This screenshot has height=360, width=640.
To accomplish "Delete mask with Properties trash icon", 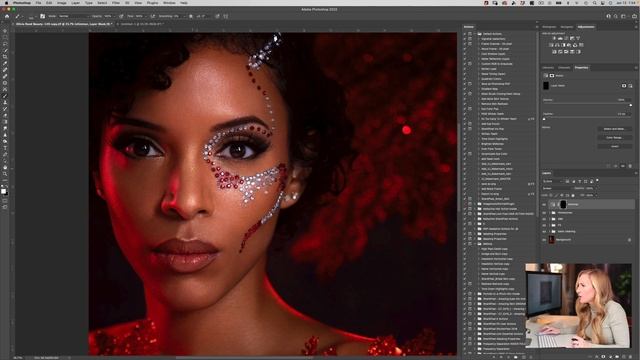I will click(630, 166).
